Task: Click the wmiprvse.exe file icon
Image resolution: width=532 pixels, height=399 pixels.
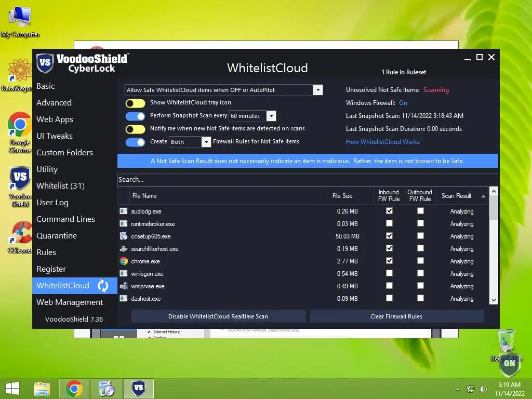Action: (x=124, y=286)
